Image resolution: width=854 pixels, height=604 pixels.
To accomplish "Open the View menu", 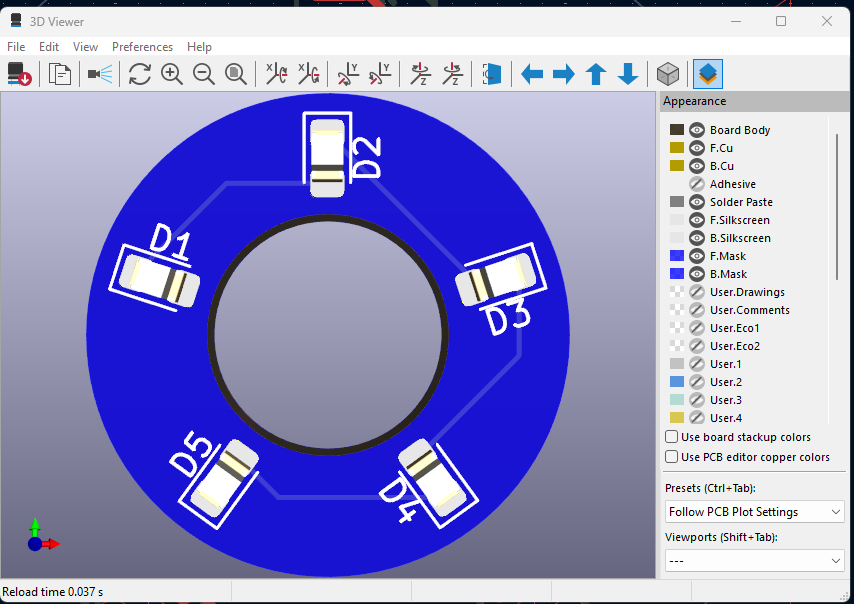I will pos(85,47).
